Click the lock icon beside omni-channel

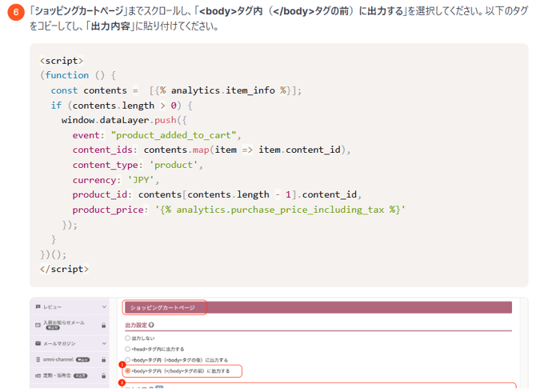(104, 359)
